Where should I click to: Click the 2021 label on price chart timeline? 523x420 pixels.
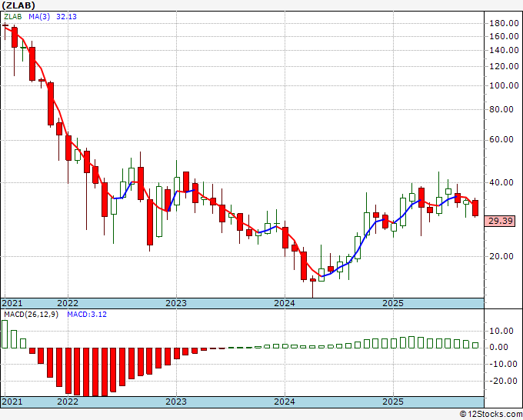(12, 303)
